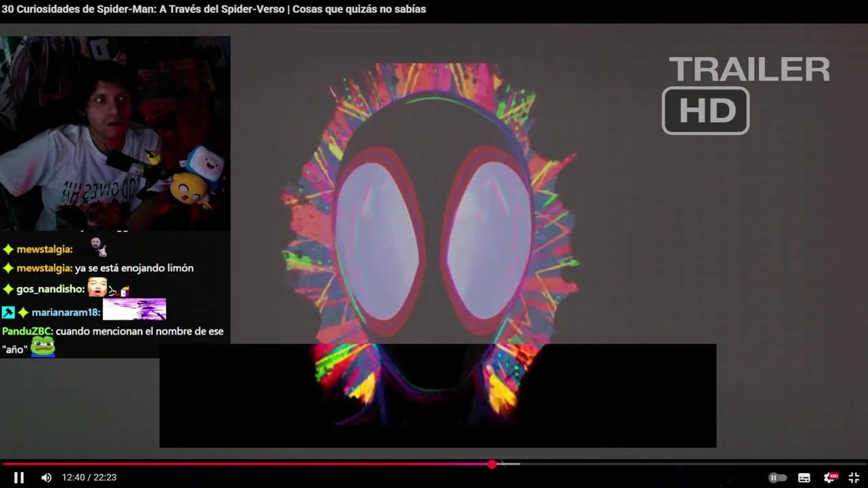Exit fullscreen mode
The width and height of the screenshot is (868, 488).
[x=854, y=477]
